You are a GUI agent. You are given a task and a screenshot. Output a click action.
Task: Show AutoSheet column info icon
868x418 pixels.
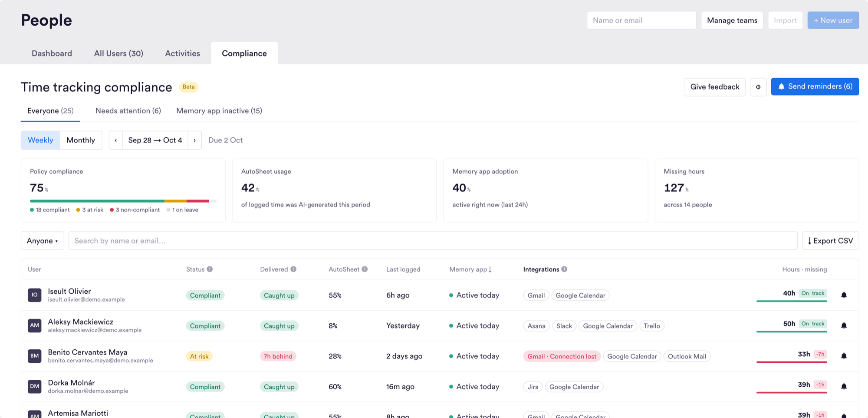(x=365, y=269)
